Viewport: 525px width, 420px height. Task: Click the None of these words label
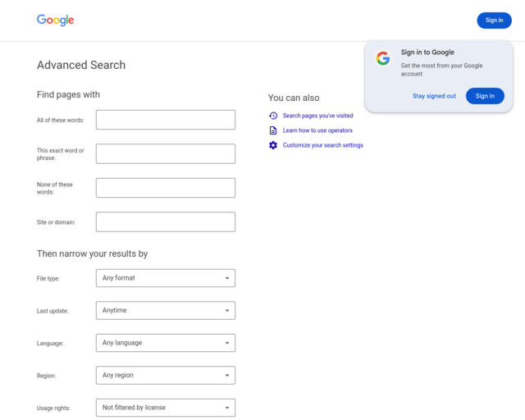[55, 188]
